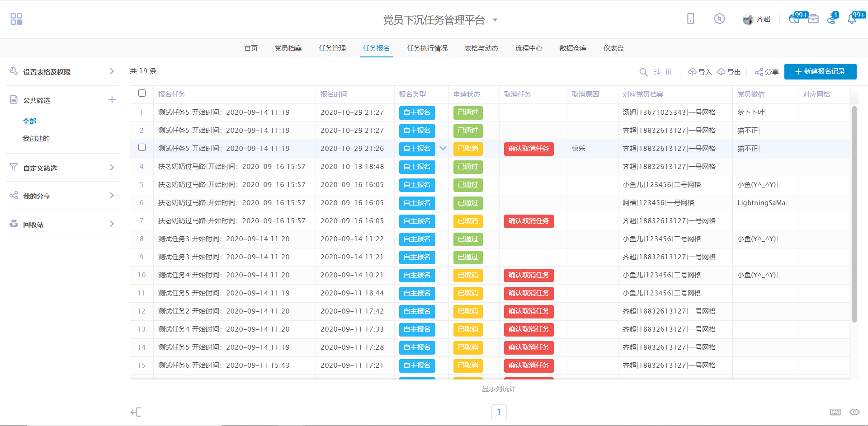The image size is (868, 426).
Task: Open the sort icon in table toolbar
Action: [x=657, y=72]
